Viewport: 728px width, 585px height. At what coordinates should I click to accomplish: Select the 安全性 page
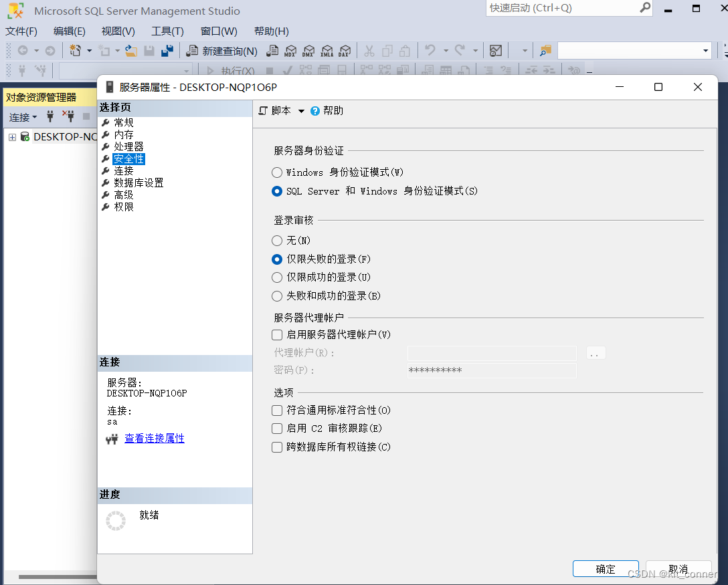[128, 158]
